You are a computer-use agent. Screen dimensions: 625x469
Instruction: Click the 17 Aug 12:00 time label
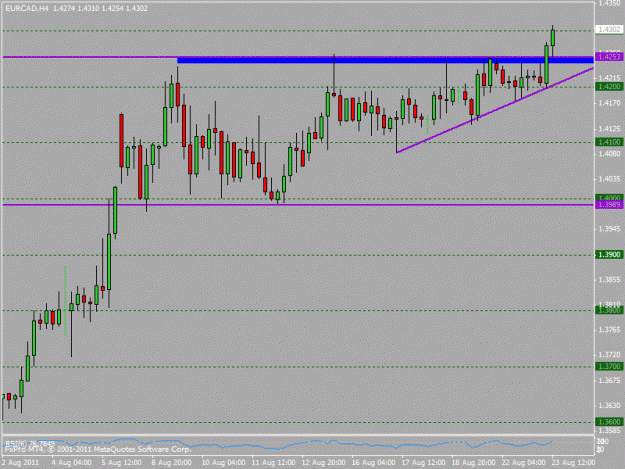click(423, 462)
